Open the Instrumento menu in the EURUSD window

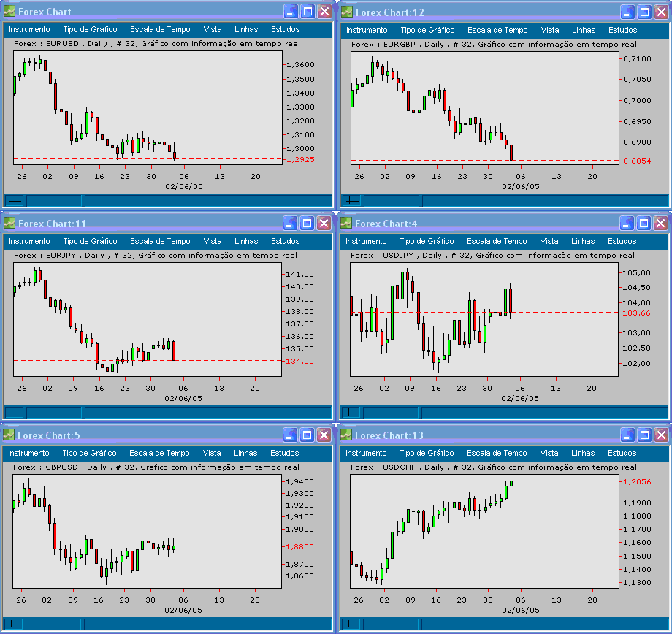coord(28,30)
